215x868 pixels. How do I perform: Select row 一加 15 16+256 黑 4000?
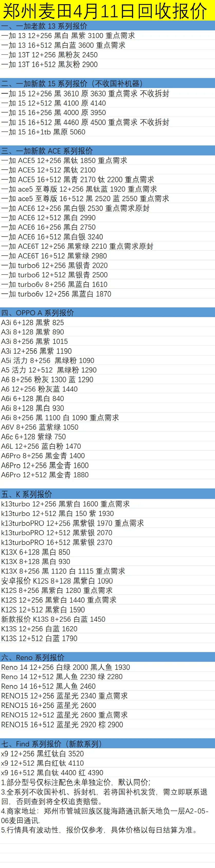pos(107,112)
